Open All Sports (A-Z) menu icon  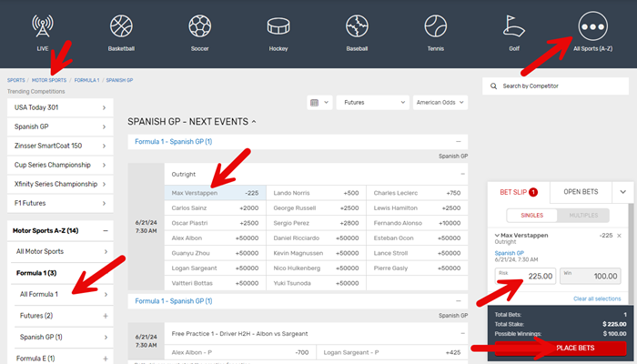click(592, 27)
